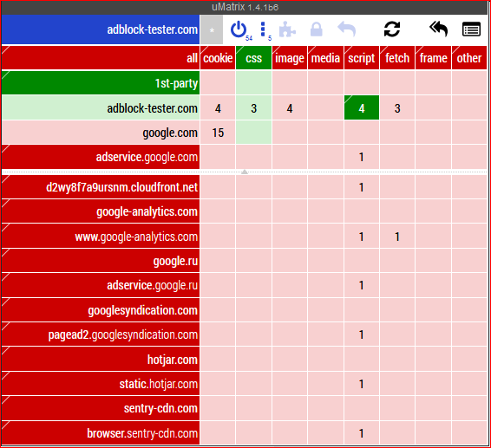Click adblock-tester.com cookie cell showing 4
Screen dimensions: 491x448
pyautogui.click(x=218, y=108)
